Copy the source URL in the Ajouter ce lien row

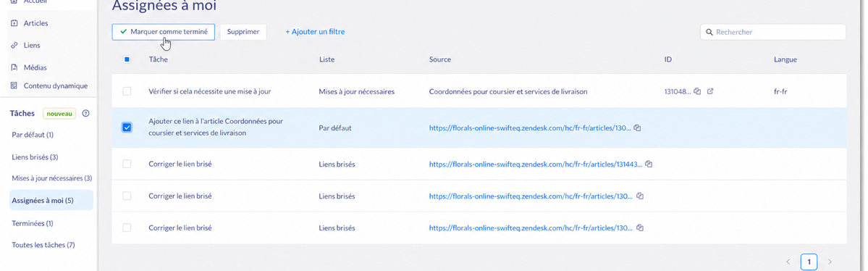(x=637, y=128)
